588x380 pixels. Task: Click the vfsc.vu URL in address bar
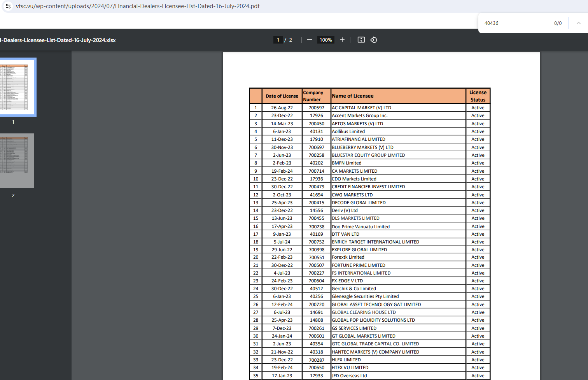click(x=138, y=6)
